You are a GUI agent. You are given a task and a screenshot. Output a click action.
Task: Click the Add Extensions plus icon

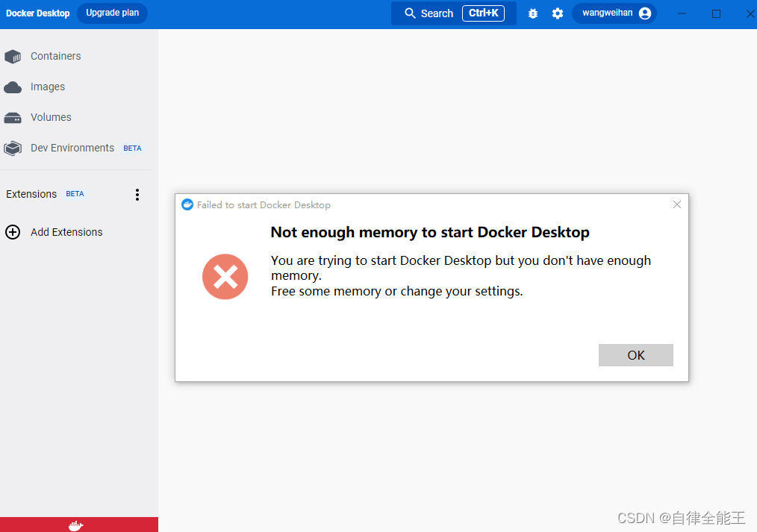point(13,232)
